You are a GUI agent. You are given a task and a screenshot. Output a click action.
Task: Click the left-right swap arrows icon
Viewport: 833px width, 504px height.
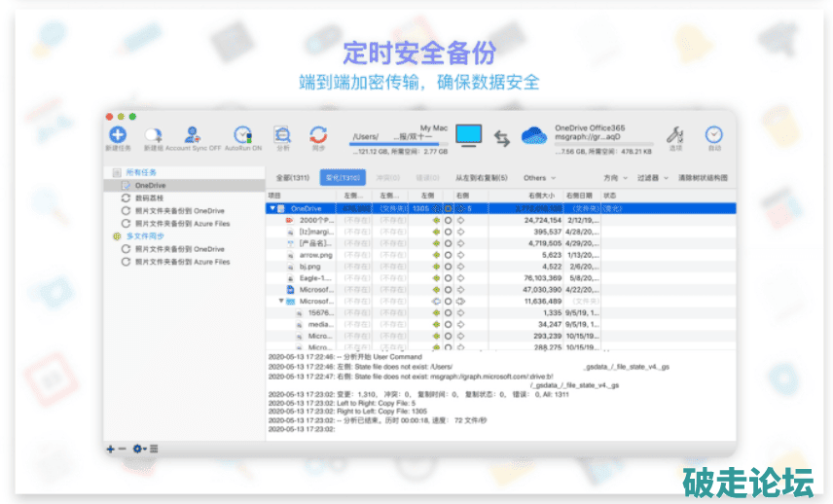tap(501, 138)
